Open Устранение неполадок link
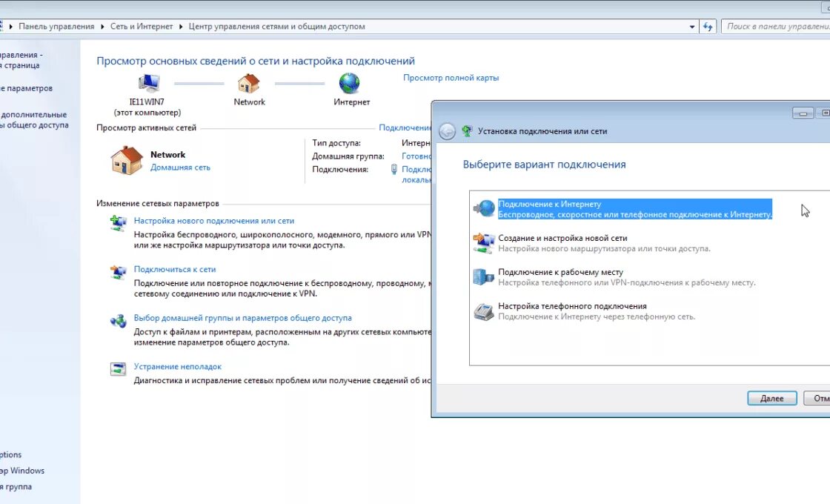Viewport: 830px width, 504px height. pyautogui.click(x=177, y=366)
